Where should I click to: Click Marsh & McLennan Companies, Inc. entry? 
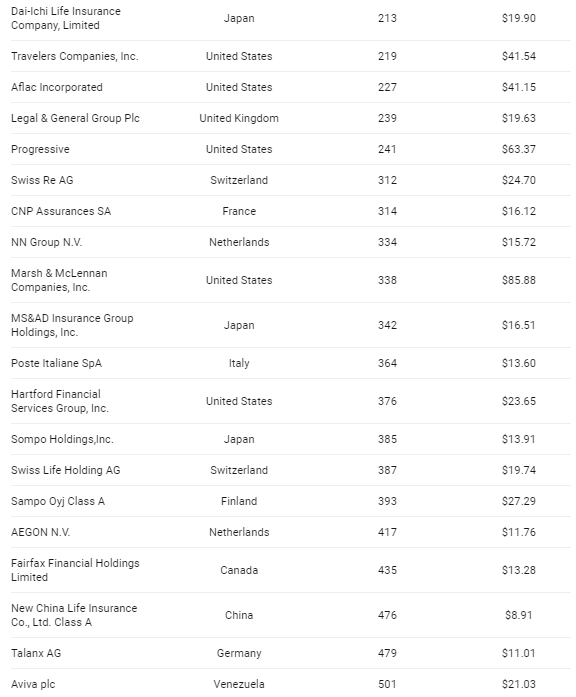(x=59, y=280)
